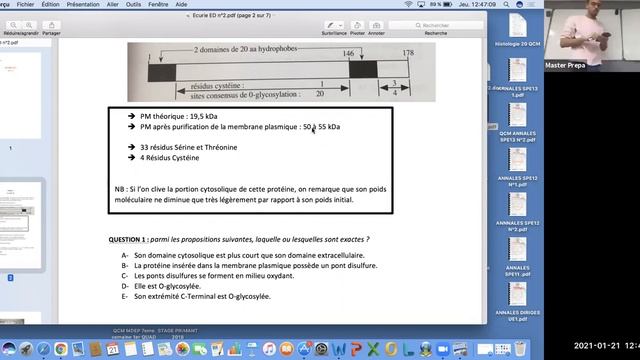The image size is (640, 360).
Task: Open iTunes music icon in the Dock
Action: [x=269, y=349]
